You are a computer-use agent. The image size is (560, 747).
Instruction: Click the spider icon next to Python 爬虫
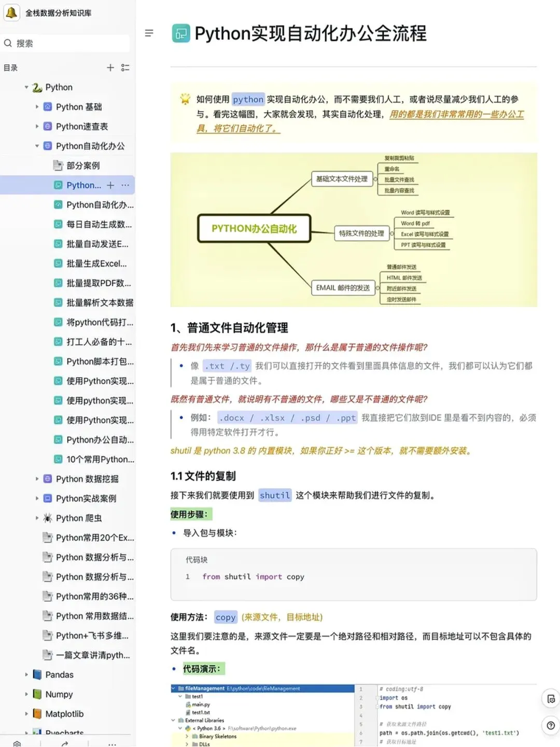[x=48, y=518]
